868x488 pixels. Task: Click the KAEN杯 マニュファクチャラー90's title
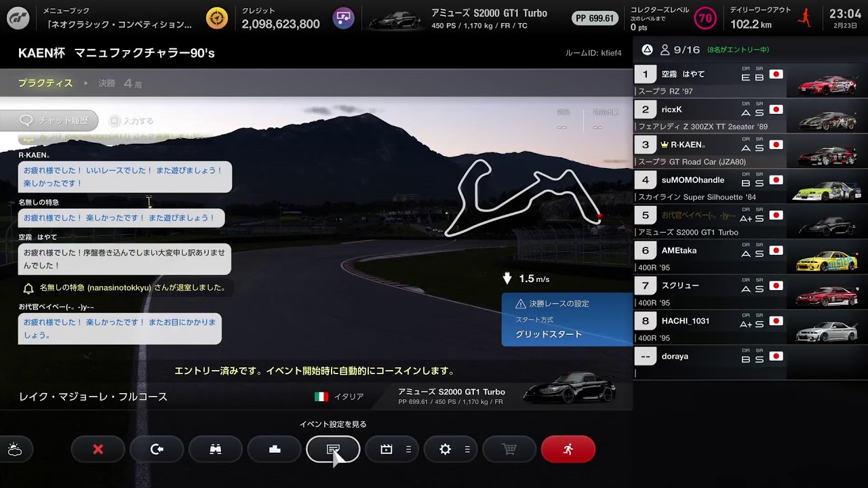(117, 53)
